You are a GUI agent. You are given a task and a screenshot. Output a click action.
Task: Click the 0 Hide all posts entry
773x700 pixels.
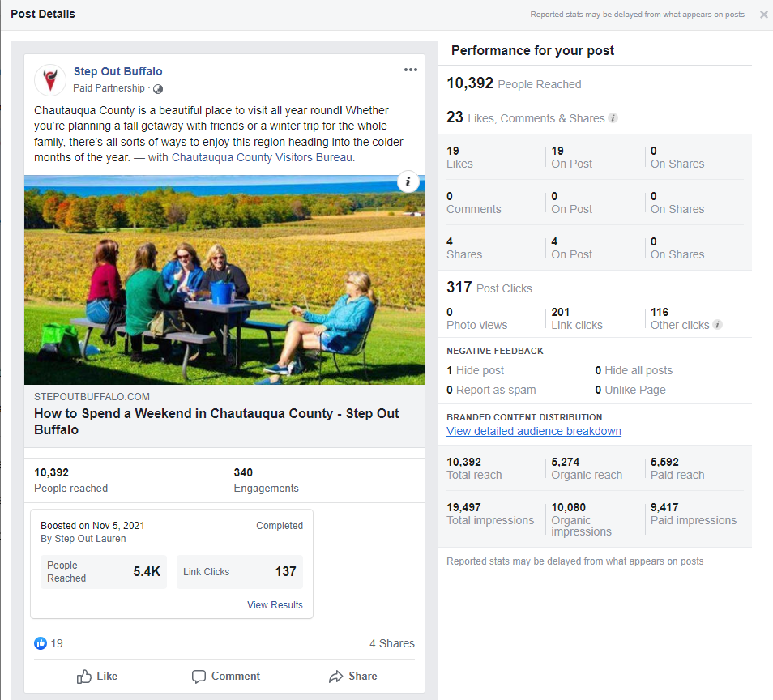[x=634, y=370]
